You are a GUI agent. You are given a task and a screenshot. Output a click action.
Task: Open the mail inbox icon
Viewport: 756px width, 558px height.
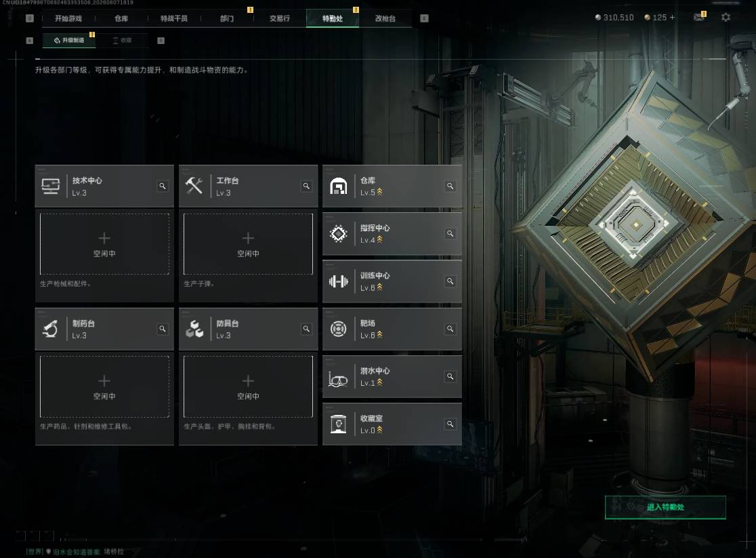pyautogui.click(x=699, y=17)
